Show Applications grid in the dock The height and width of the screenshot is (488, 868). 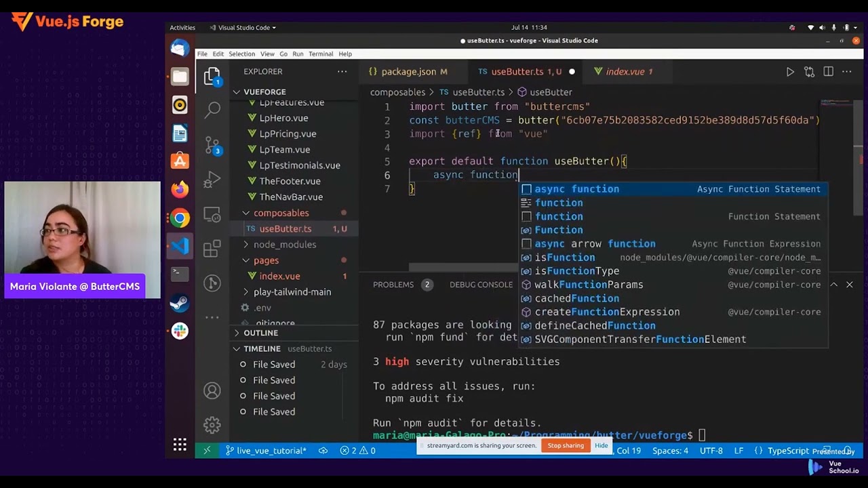point(180,445)
